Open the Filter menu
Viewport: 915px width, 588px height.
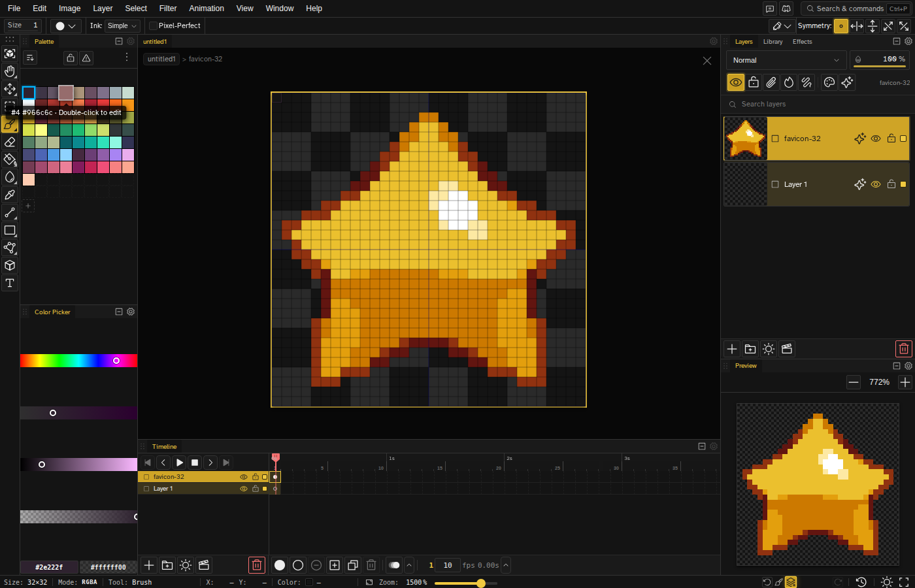[168, 8]
